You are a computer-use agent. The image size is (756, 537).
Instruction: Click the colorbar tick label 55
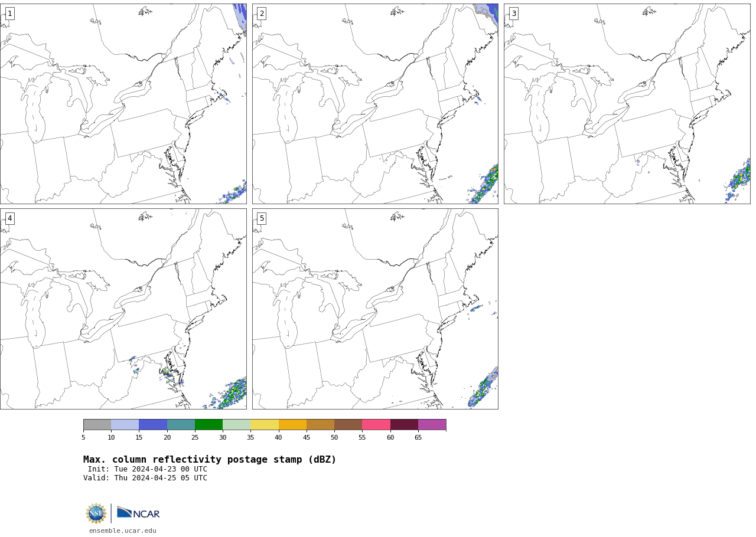point(362,437)
